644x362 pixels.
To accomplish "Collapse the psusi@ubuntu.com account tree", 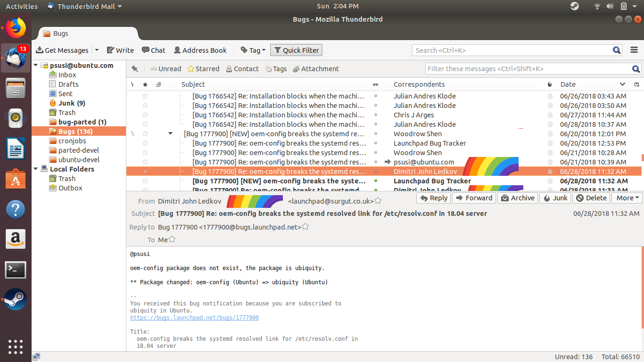I will pos(36,66).
